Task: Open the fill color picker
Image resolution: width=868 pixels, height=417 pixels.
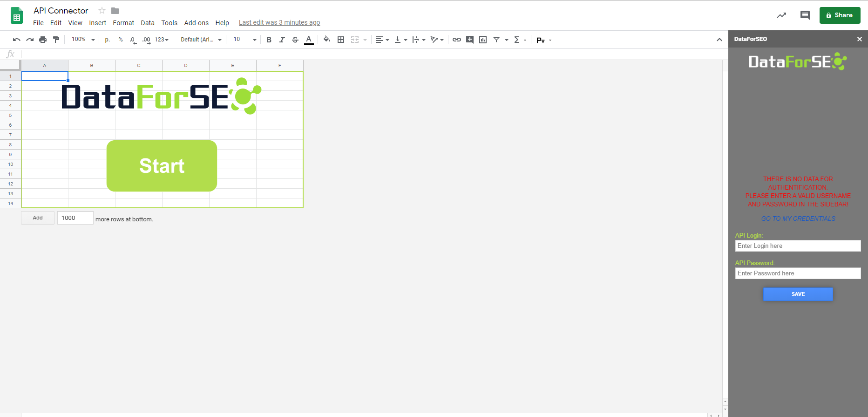Action: pos(327,40)
